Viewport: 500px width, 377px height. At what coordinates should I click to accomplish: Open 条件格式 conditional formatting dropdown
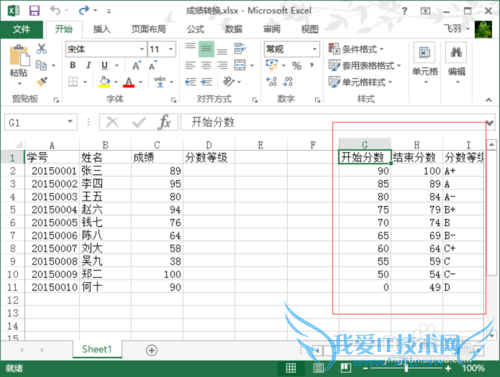(x=356, y=49)
